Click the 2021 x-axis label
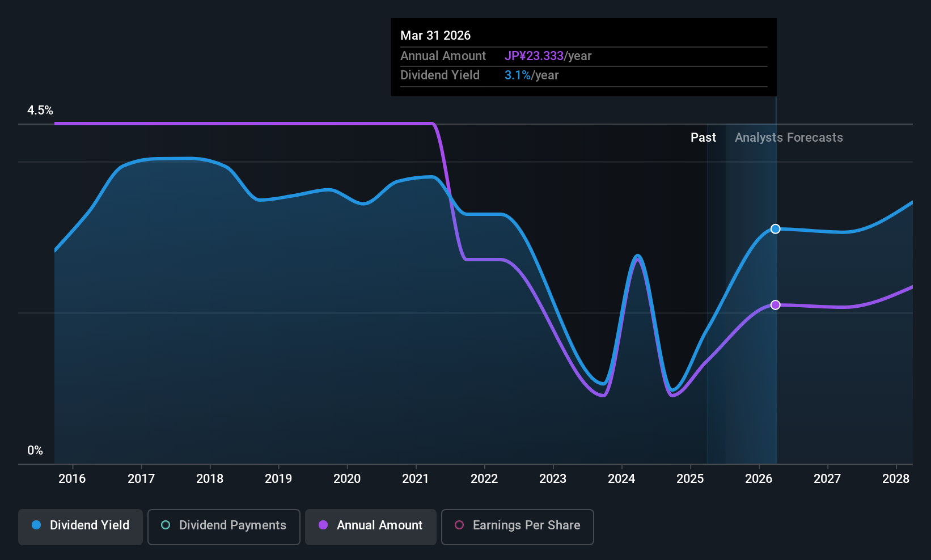931x560 pixels. [416, 479]
